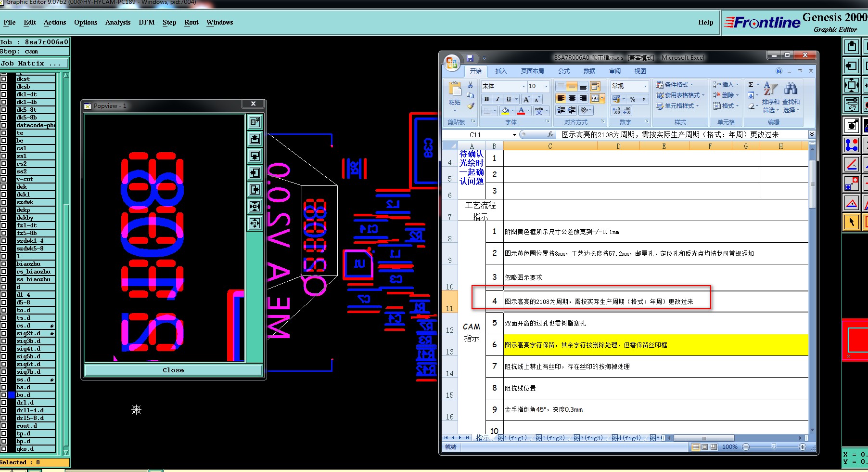This screenshot has width=868, height=472.
Task: Toggle checkbox for layer datecode-pb
Action: tap(4, 125)
